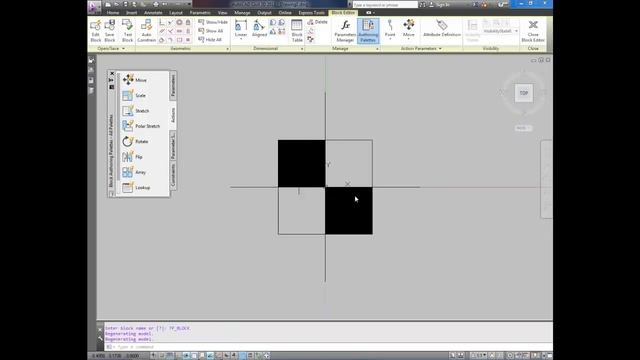Open the Block Table tool
The image size is (640, 360).
tap(297, 31)
